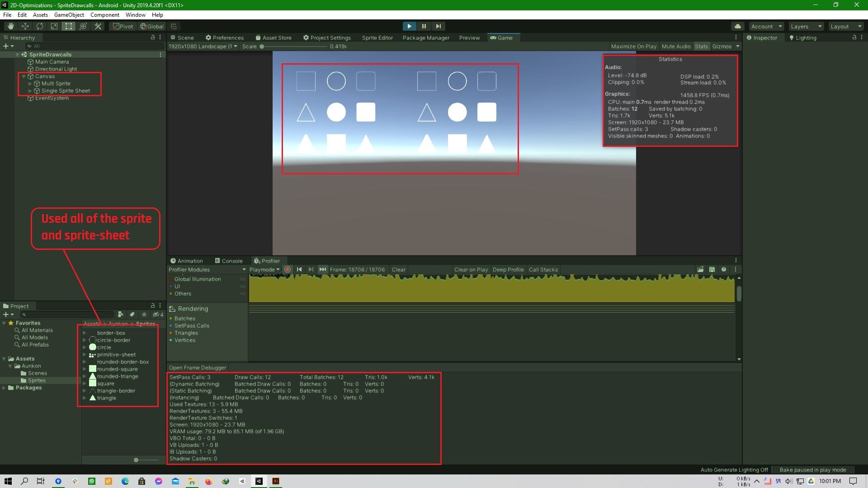Toggle the Stats overlay

pyautogui.click(x=701, y=46)
